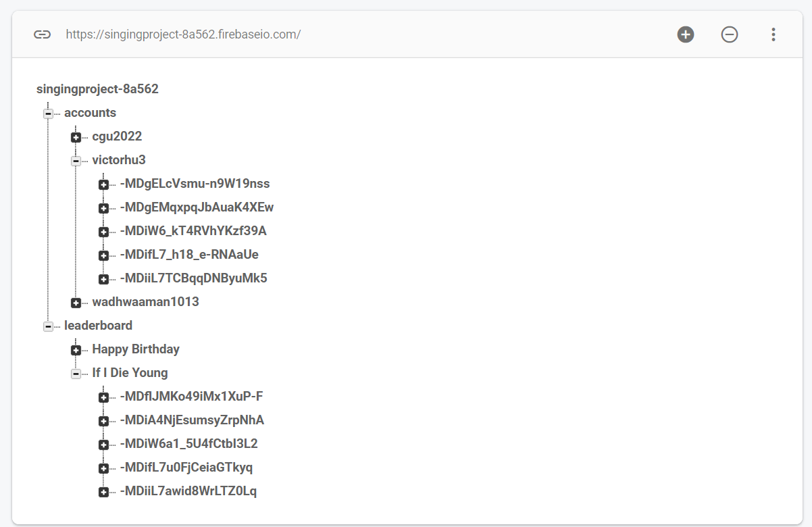Click the -MDifL7_h18_e-RNAaUe key text
The height and width of the screenshot is (527, 812).
pos(189,255)
